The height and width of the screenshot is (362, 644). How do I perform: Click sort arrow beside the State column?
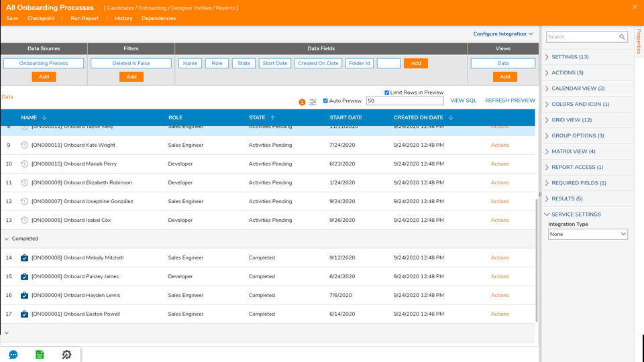[x=273, y=118]
